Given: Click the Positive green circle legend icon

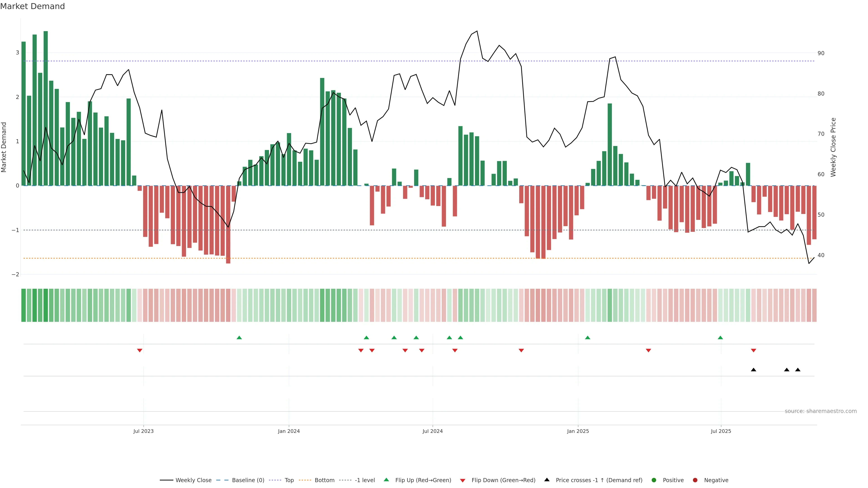Looking at the screenshot, I should click(x=654, y=480).
